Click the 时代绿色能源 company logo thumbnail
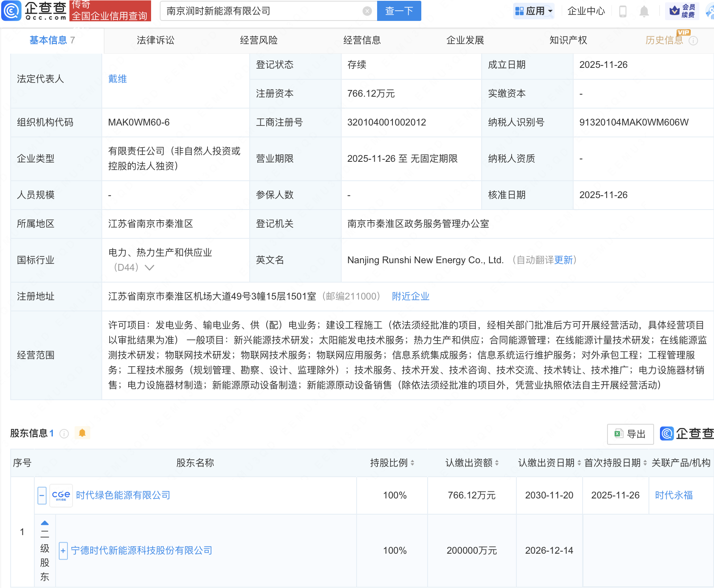Viewport: 714px width, 588px height. point(61,495)
